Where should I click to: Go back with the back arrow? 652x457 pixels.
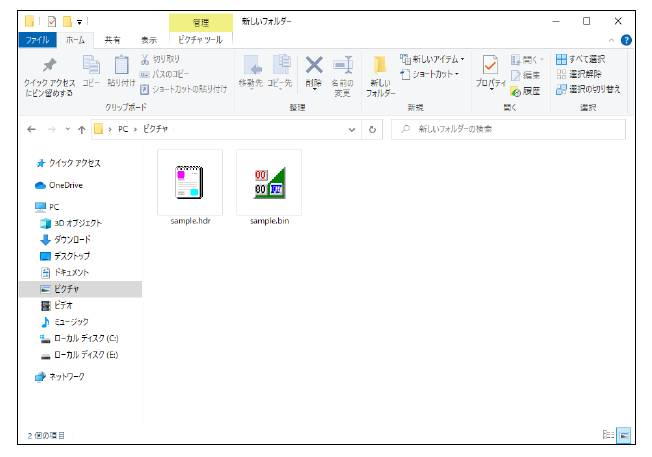point(32,129)
